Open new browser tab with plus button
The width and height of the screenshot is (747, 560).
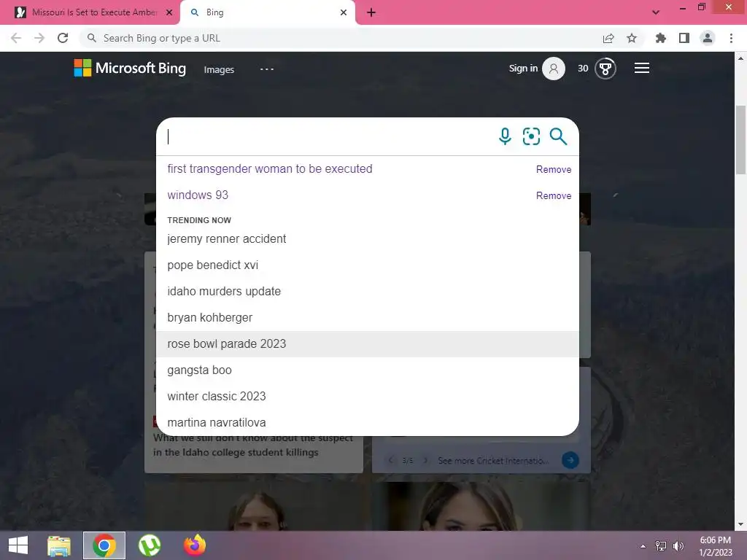[371, 12]
